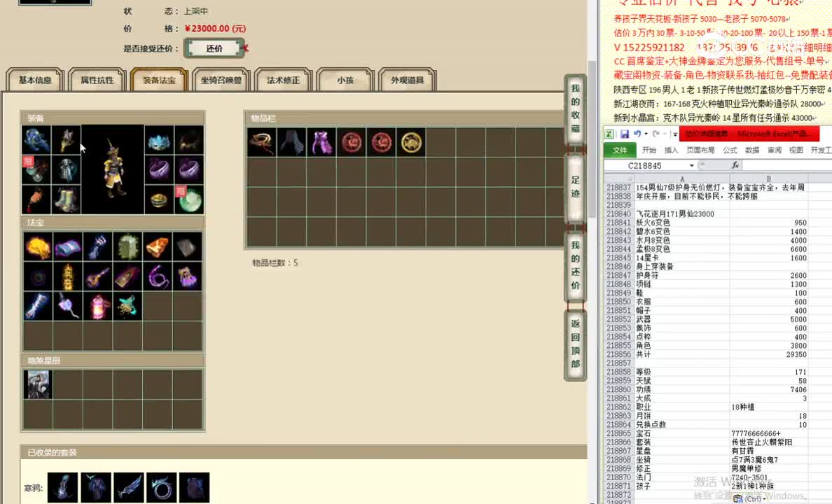Click the character avatar preview
The image size is (832, 504).
[113, 170]
